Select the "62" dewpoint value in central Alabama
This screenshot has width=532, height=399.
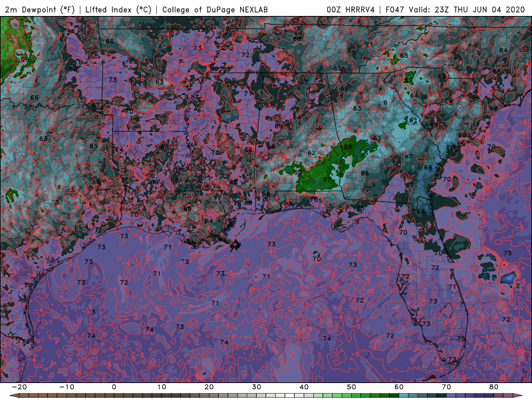coord(311,153)
